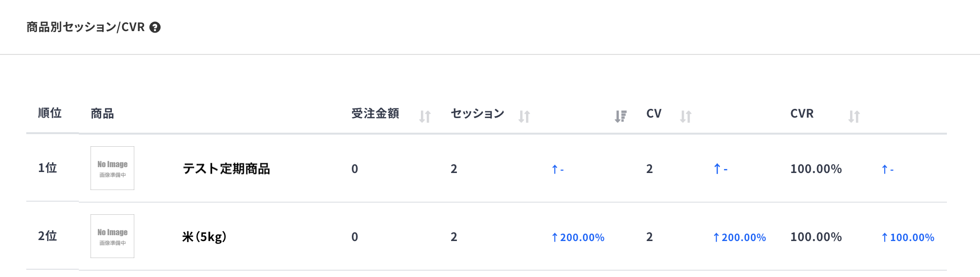The width and height of the screenshot is (980, 277).
Task: Click the 順位 column header
Action: click(50, 113)
